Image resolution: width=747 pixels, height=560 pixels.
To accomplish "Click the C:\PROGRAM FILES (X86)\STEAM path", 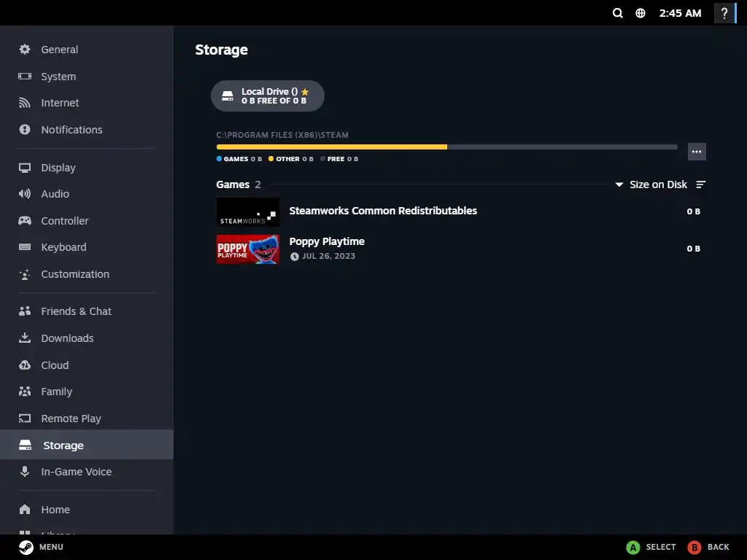I will 282,135.
